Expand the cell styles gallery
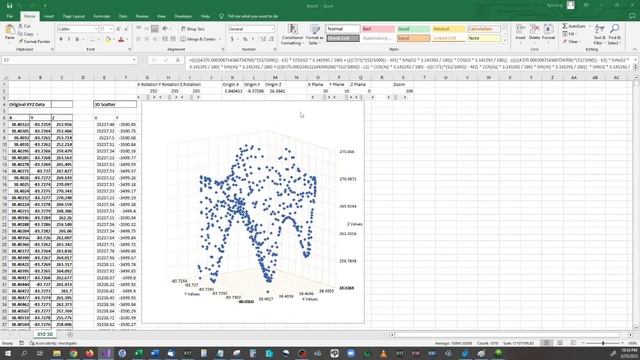 [x=505, y=41]
